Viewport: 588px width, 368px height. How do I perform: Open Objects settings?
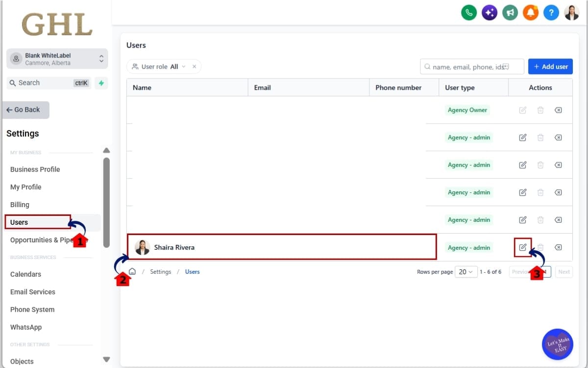click(22, 362)
